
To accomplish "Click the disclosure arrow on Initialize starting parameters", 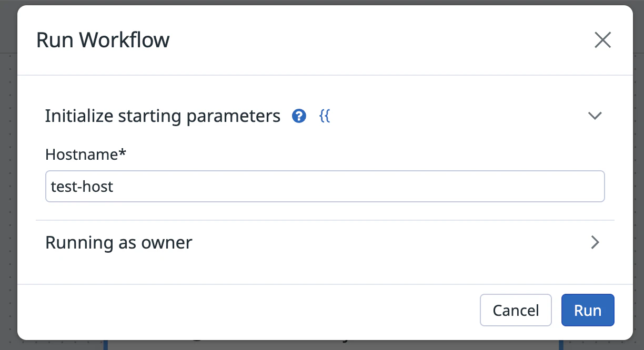I will click(x=595, y=116).
